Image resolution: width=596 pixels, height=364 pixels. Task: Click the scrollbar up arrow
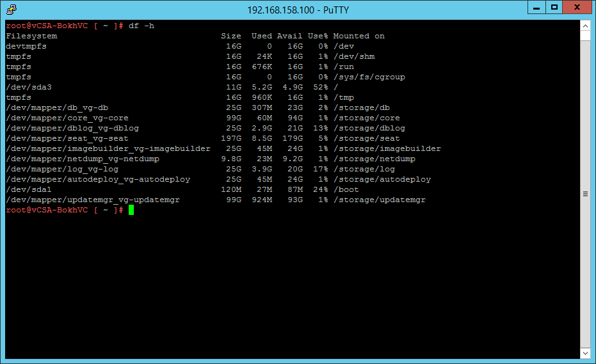coord(585,26)
